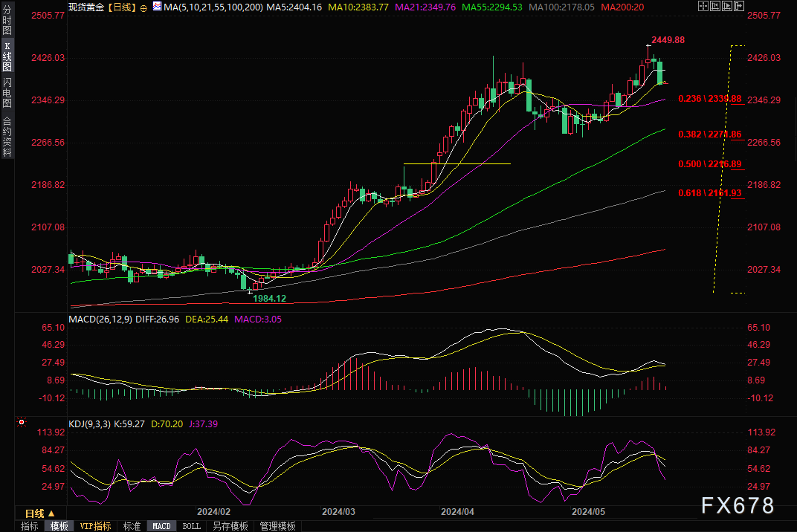Image resolution: width=797 pixels, height=532 pixels.
Task: Open 管理模板 template manager
Action: pyautogui.click(x=277, y=526)
